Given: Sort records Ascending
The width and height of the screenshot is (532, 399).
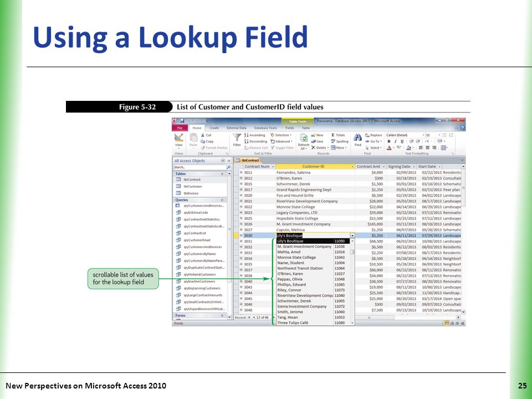Looking at the screenshot, I should click(x=254, y=135).
